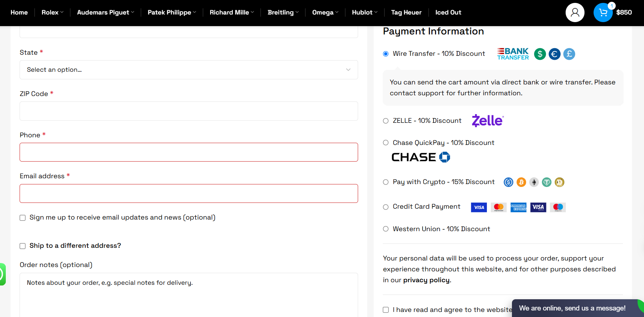
Task: Click the Chase bank logo
Action: [421, 157]
